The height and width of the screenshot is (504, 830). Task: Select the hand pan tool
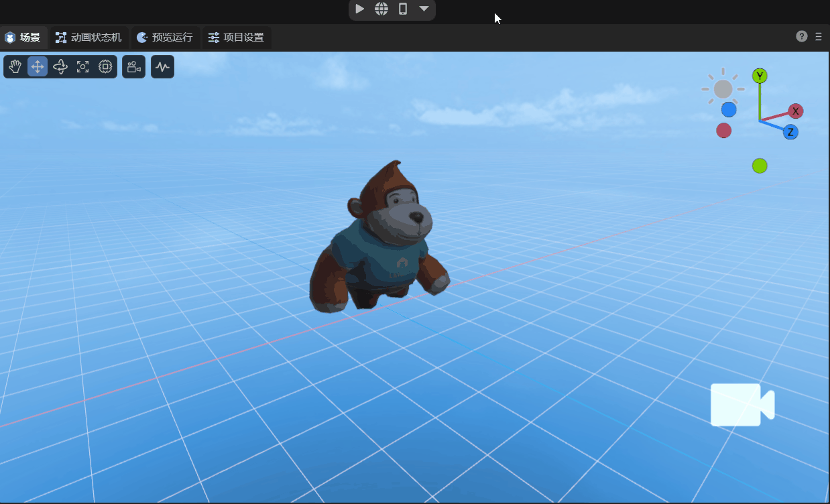[15, 66]
